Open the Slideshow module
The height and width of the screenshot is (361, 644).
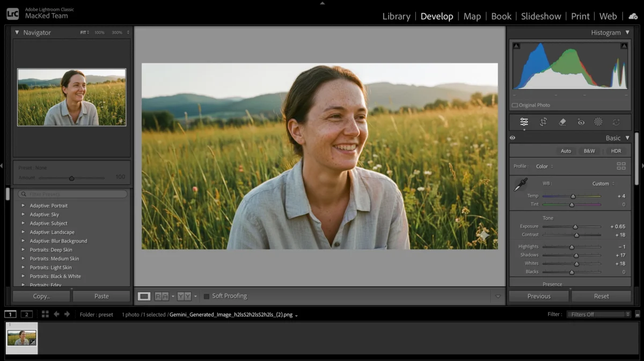click(541, 16)
